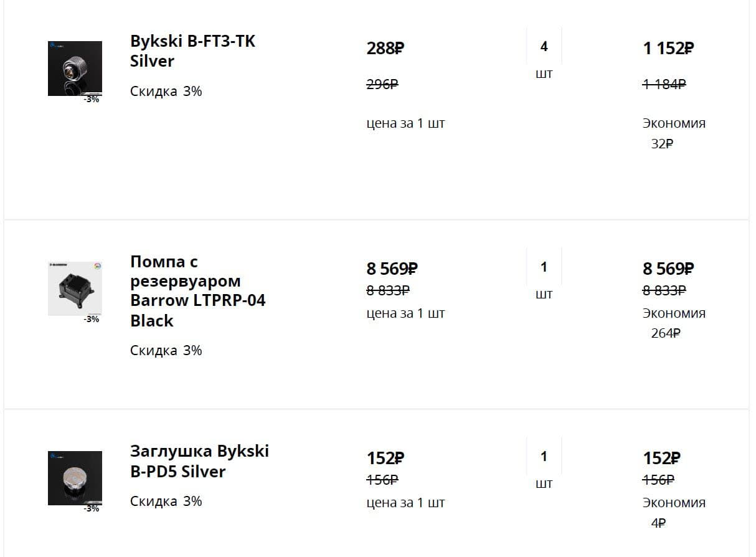756x557 pixels.
Task: Click the crossed-out 1 184₽ total
Action: tap(664, 84)
